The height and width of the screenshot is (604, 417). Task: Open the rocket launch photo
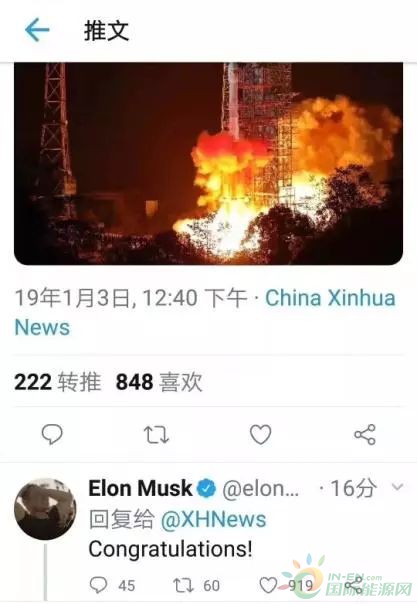[x=208, y=163]
